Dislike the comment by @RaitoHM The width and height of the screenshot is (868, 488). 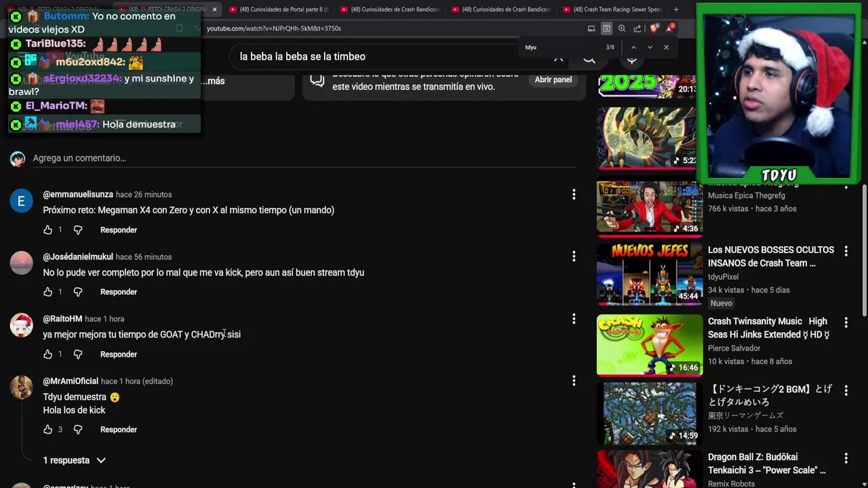pos(78,354)
